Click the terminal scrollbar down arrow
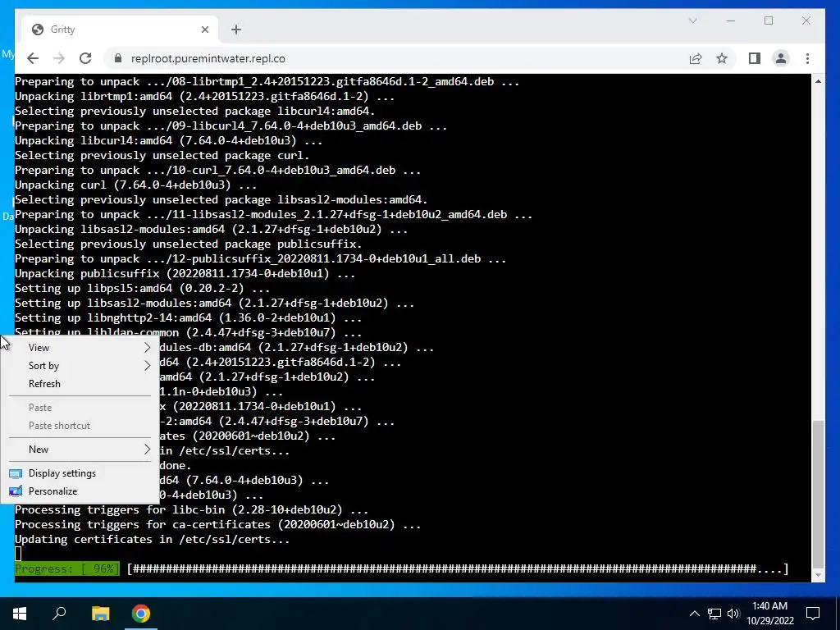Screen dimensions: 840x630 (x=818, y=575)
